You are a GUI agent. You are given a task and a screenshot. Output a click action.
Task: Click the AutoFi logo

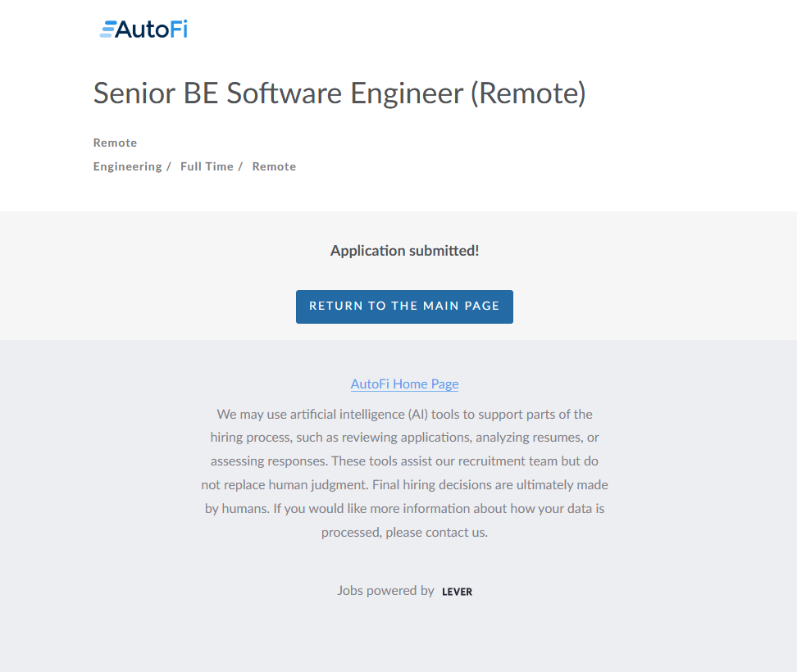point(144,30)
